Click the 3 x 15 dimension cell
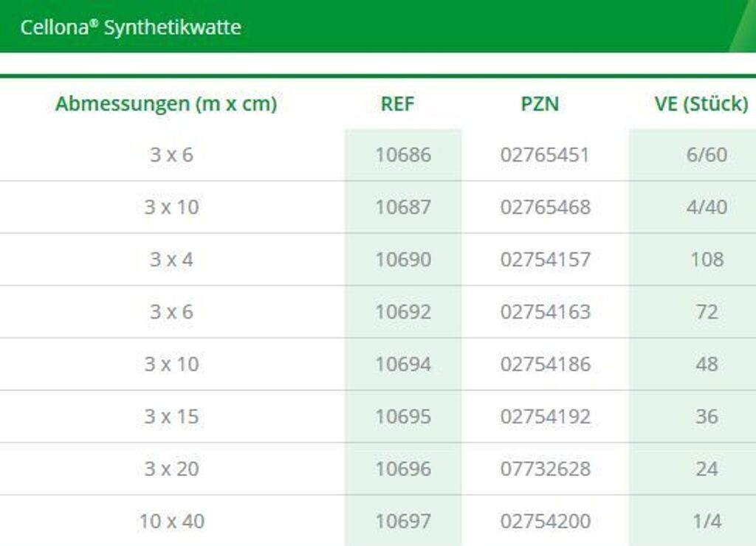The image size is (756, 546). coord(171,417)
